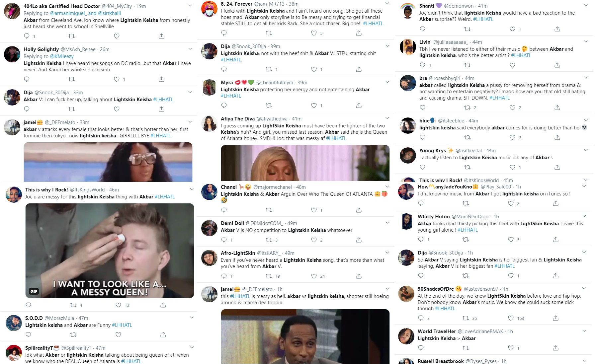Open the #LHHATL hashtag in Livin' tweet
598x364 pixels.
pyautogui.click(x=521, y=55)
